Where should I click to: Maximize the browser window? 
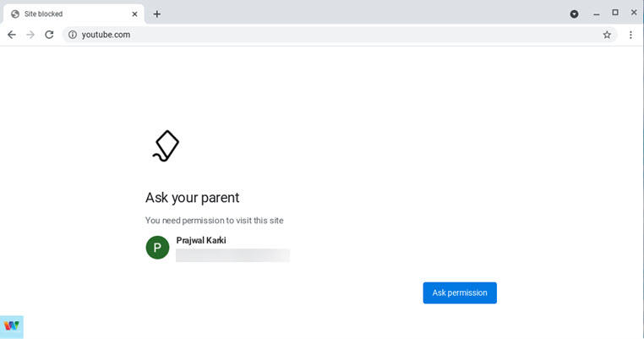[x=614, y=13]
